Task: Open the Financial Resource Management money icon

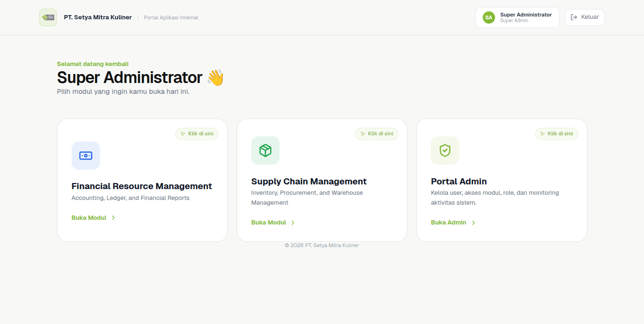Action: (x=86, y=156)
